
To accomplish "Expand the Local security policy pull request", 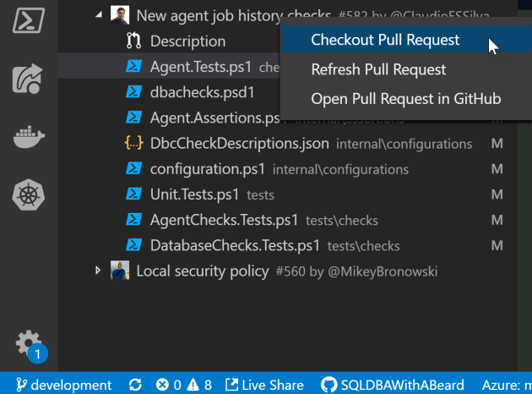I will (100, 271).
